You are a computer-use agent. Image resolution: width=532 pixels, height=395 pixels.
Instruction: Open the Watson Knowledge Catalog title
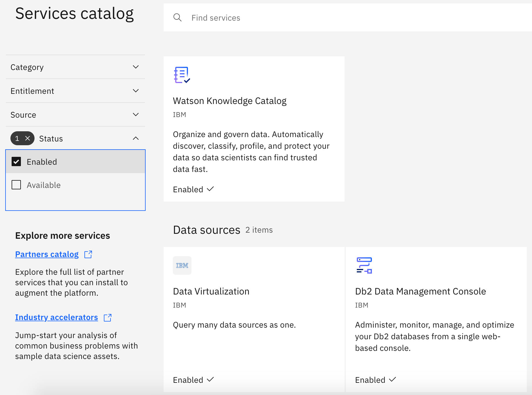click(x=229, y=101)
